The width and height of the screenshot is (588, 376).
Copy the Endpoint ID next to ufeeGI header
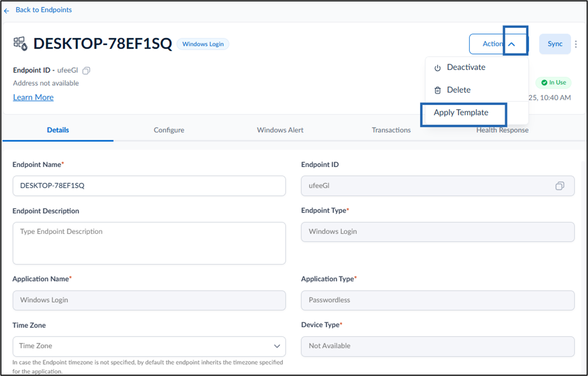click(x=86, y=70)
